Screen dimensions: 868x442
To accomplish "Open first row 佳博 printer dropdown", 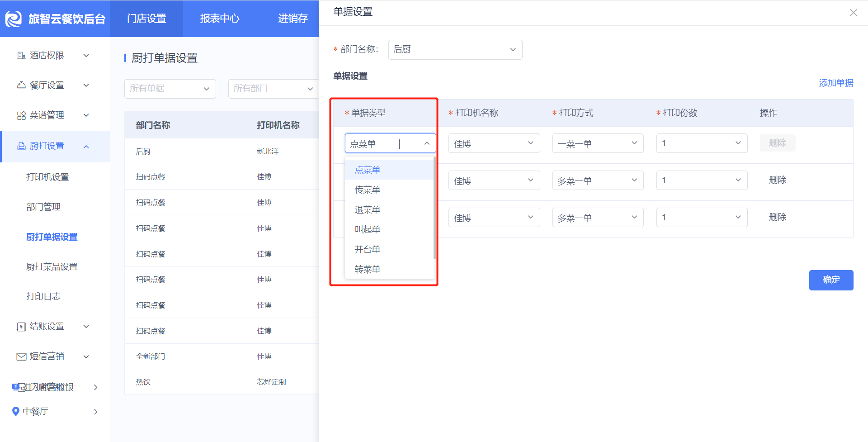I will click(494, 143).
